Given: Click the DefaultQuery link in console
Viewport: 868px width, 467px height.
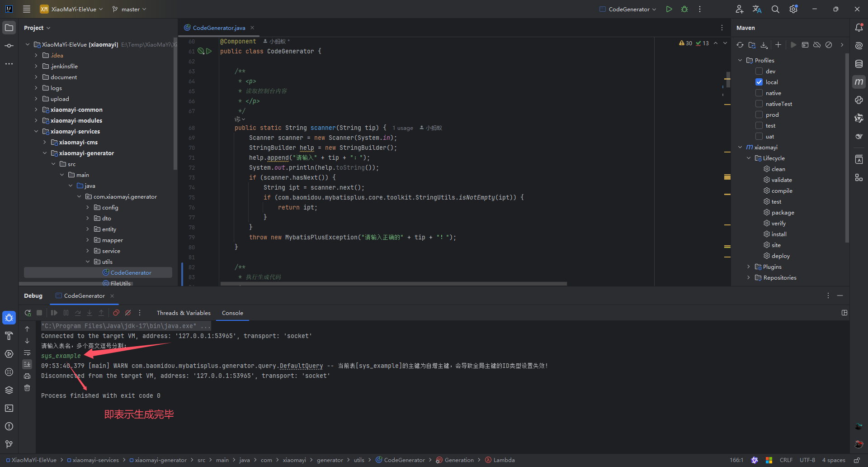Looking at the screenshot, I should coord(301,366).
